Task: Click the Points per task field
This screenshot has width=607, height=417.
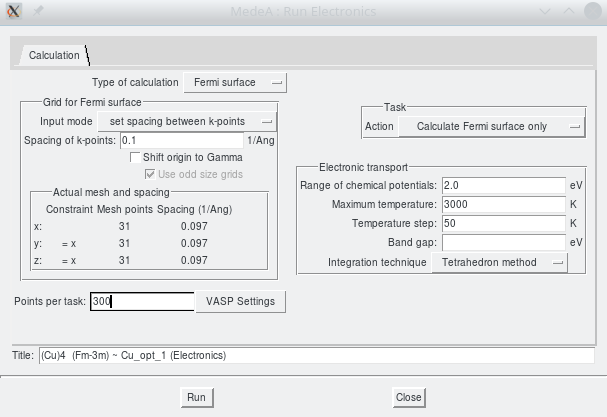Action: point(142,301)
